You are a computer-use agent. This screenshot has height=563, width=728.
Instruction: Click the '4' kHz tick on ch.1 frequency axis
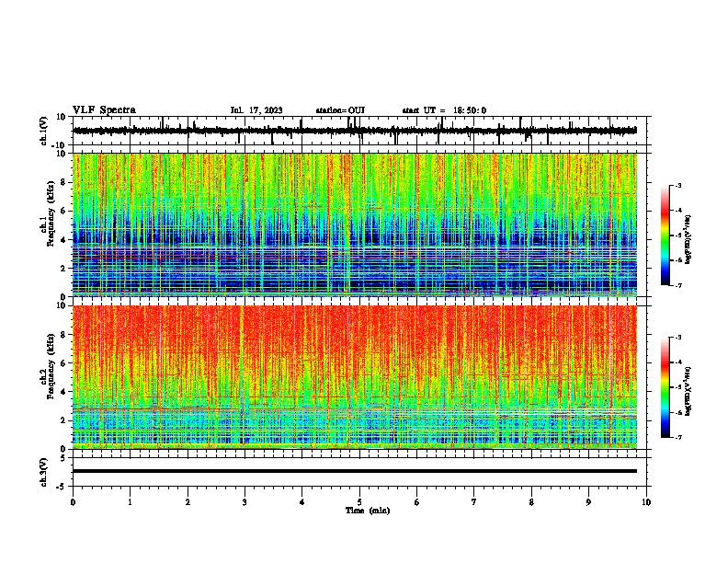(64, 240)
